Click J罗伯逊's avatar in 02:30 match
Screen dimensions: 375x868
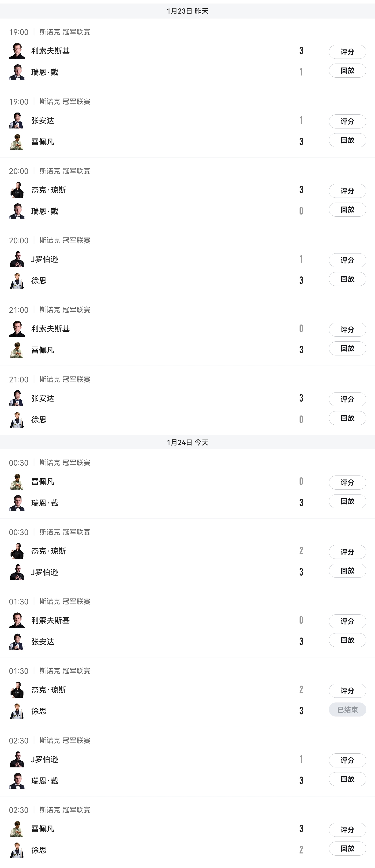[x=17, y=759]
